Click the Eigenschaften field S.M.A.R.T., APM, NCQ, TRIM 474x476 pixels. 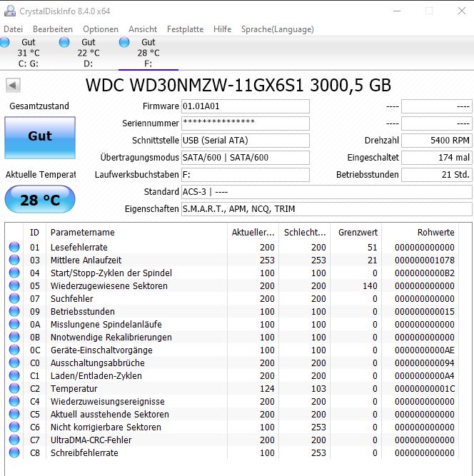327,209
